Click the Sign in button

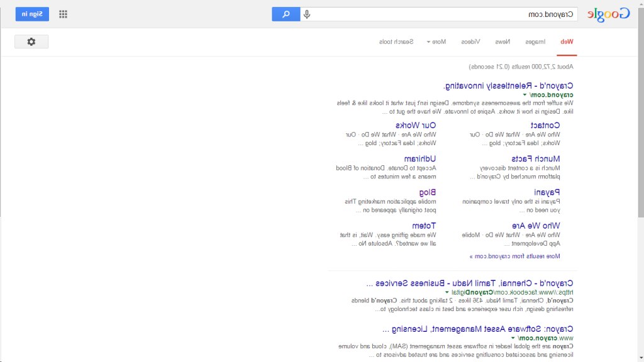coord(31,13)
